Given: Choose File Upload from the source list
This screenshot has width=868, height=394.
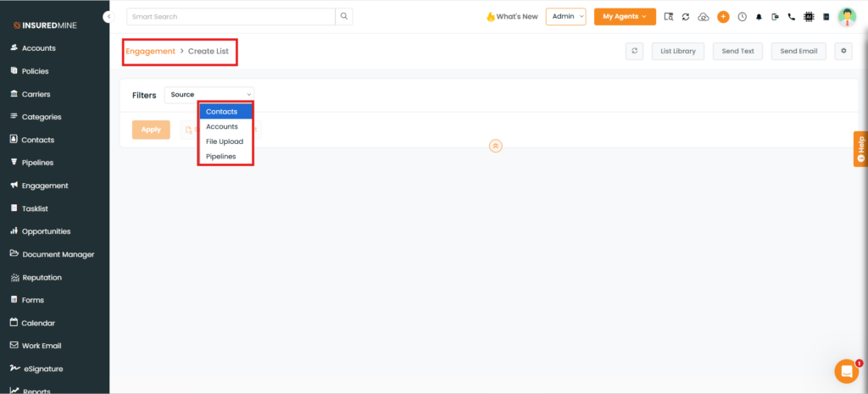Looking at the screenshot, I should tap(225, 142).
